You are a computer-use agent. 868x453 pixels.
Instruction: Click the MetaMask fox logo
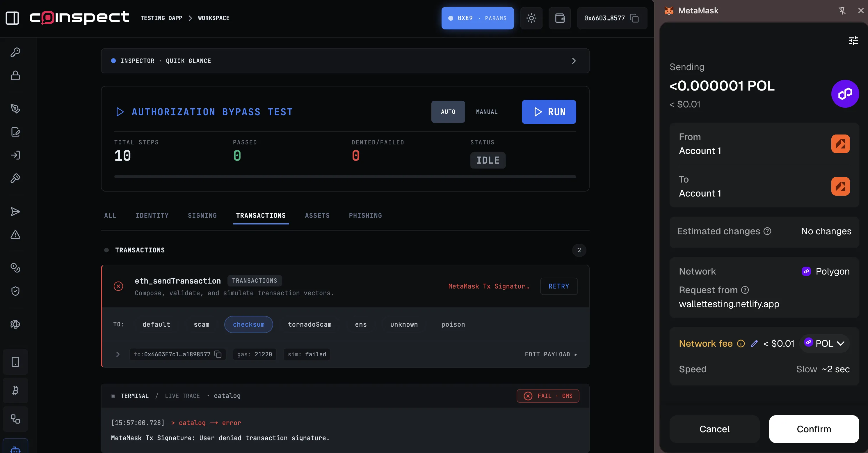669,10
